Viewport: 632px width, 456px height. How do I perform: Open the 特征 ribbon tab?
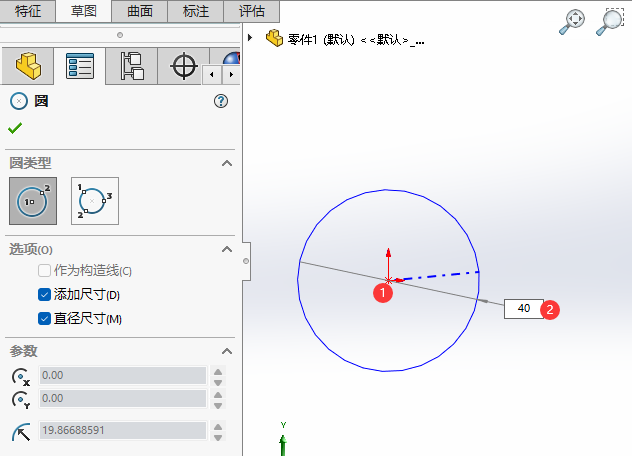click(x=27, y=11)
